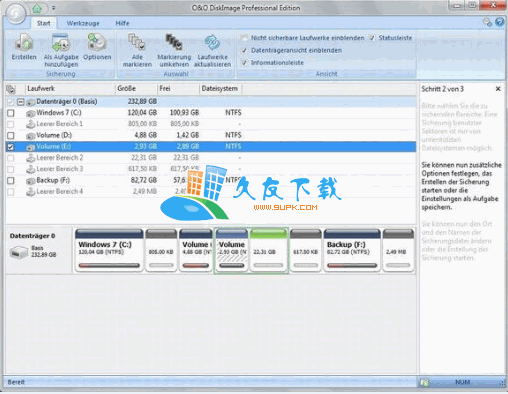This screenshot has width=508, height=394.
Task: Open the quick access toolbar dropdown arrow
Action: (x=53, y=8)
